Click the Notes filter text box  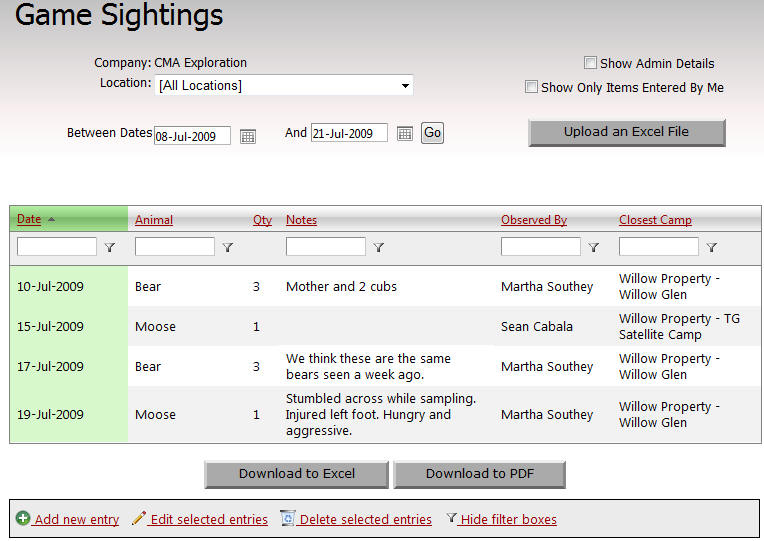325,247
